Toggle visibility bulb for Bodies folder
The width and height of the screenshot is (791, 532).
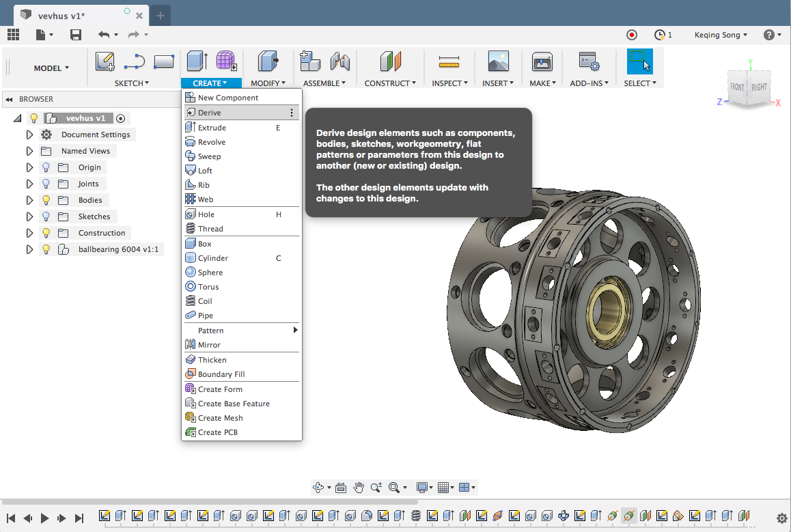click(46, 200)
